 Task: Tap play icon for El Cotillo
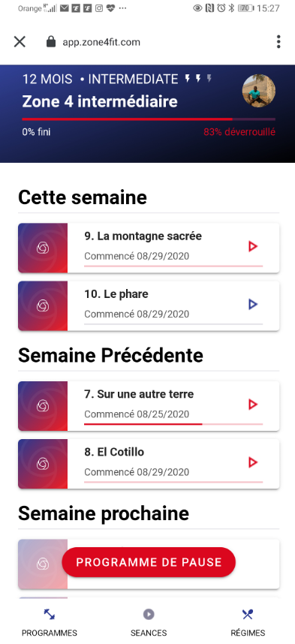tap(253, 462)
